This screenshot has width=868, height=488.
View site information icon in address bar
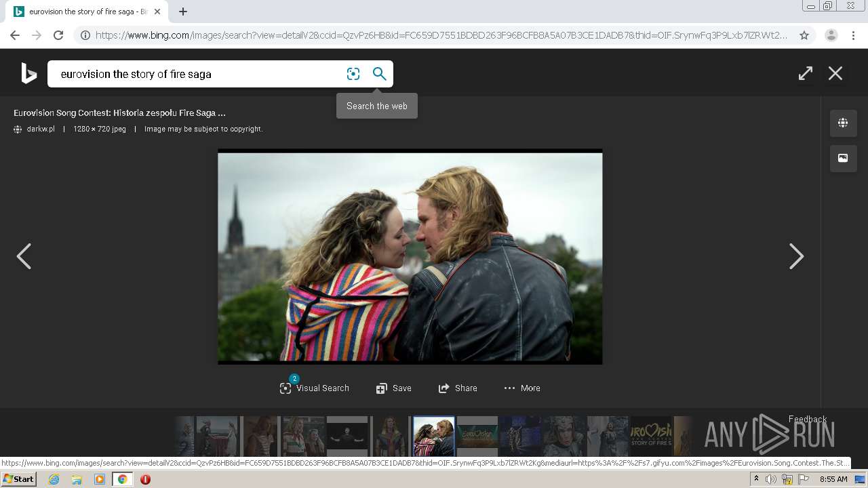tap(85, 35)
